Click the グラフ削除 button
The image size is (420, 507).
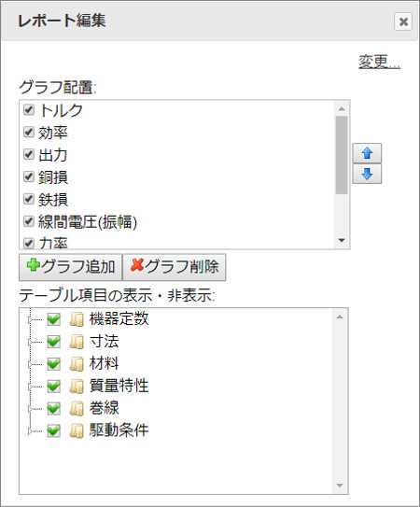point(175,267)
